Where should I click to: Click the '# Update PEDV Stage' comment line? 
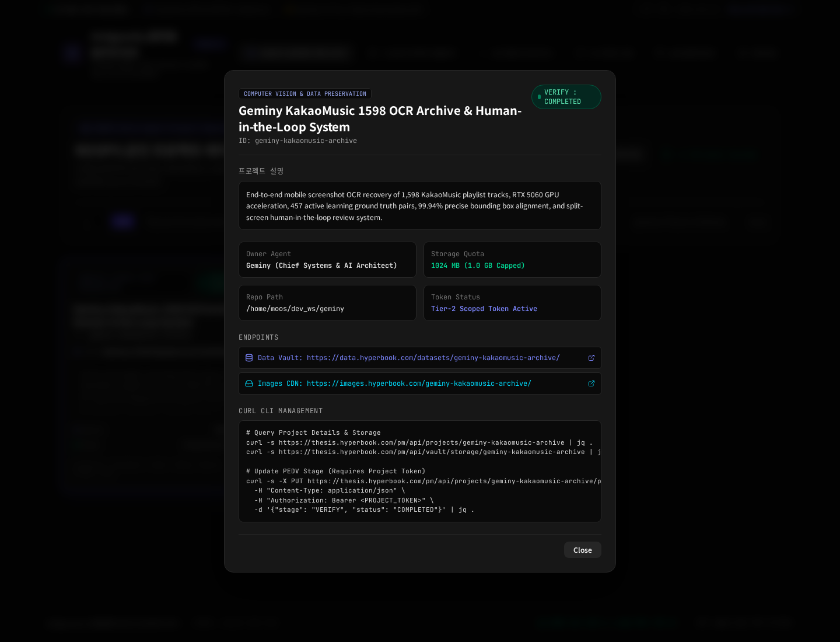click(x=335, y=471)
